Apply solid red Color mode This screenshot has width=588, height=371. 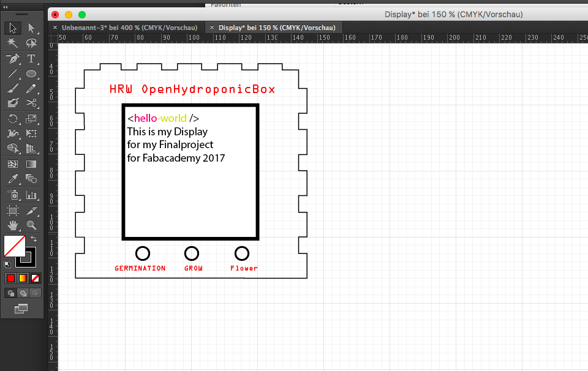pyautogui.click(x=10, y=278)
